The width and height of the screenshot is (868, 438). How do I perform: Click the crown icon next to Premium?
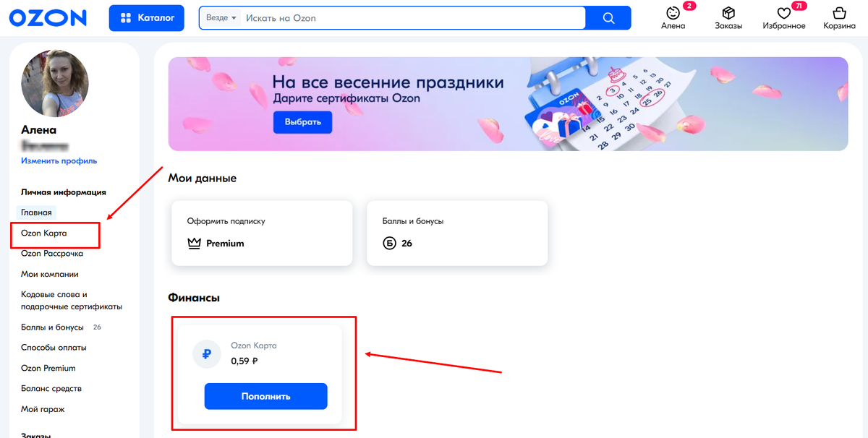(193, 244)
